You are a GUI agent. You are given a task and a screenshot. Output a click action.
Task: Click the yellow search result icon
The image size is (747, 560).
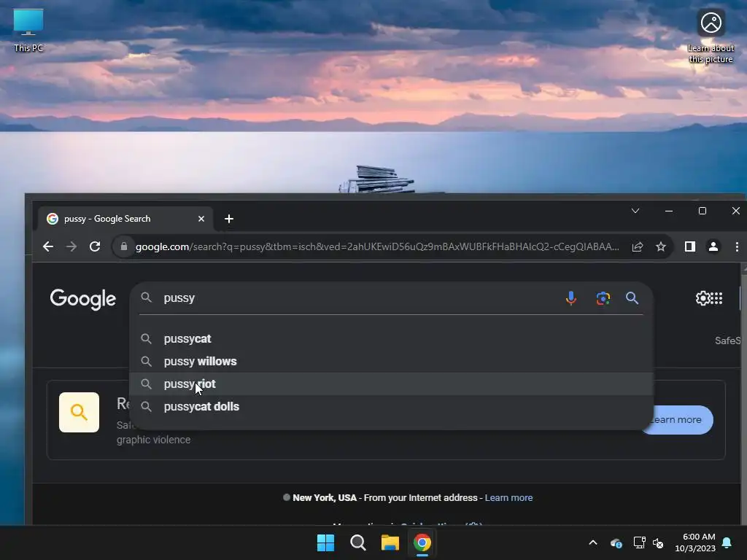click(79, 413)
